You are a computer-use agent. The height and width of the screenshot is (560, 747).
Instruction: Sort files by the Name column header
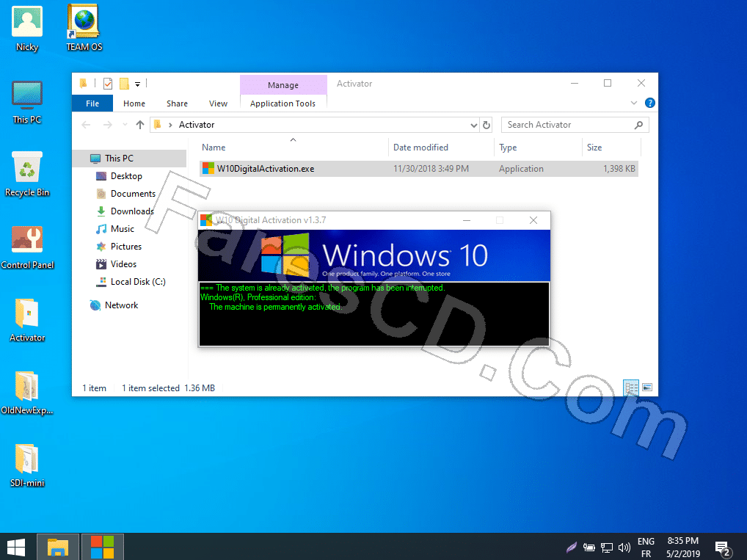coord(293,148)
